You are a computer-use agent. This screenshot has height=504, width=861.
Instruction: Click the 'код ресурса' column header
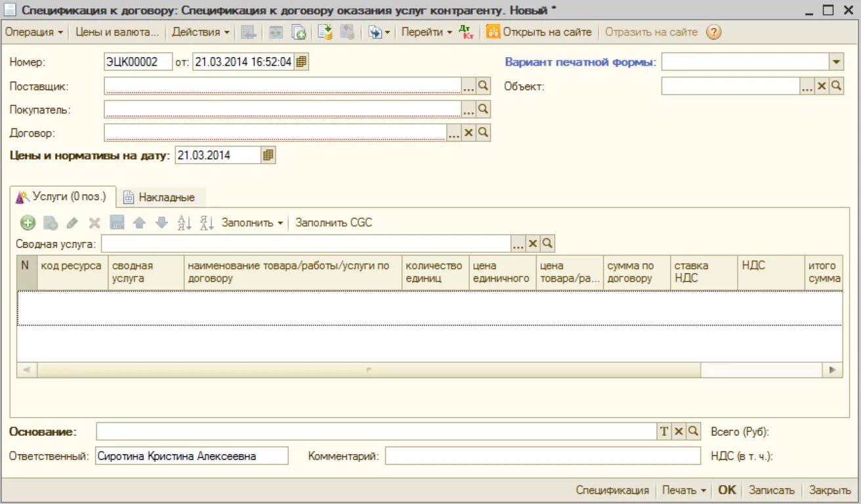click(x=72, y=272)
